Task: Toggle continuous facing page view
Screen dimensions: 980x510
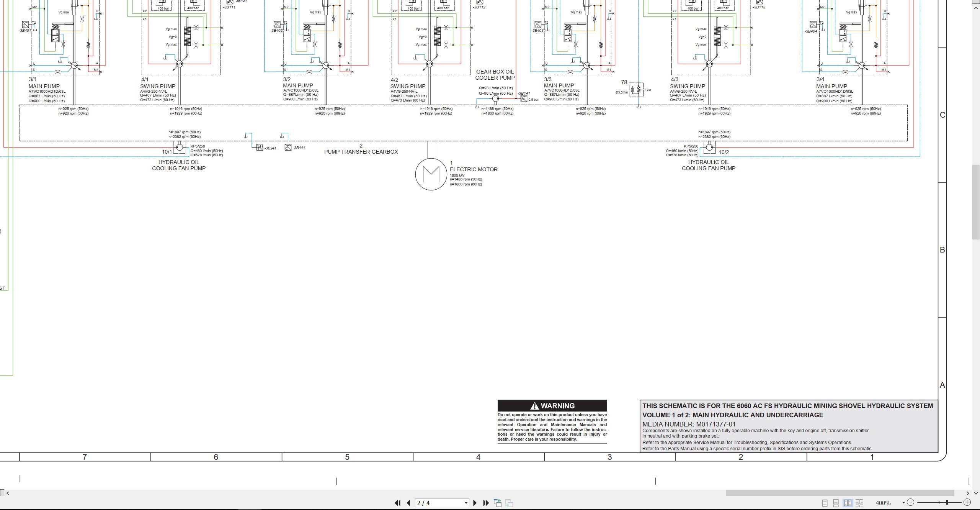Action: pyautogui.click(x=859, y=503)
